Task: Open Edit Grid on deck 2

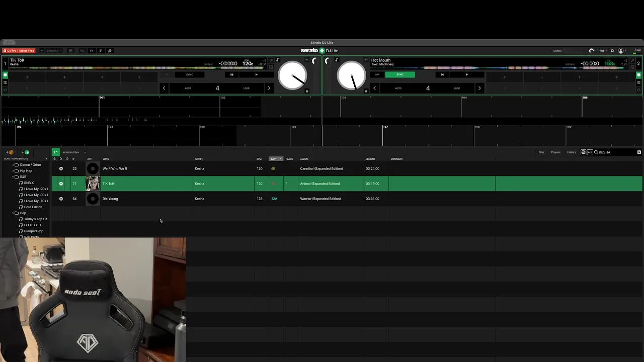Action: pyautogui.click(x=570, y=64)
